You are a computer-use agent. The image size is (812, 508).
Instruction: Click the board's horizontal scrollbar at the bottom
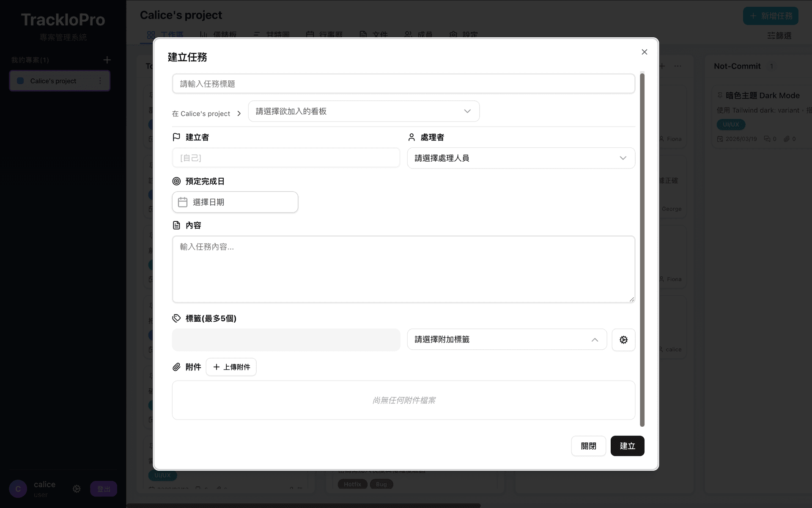(x=304, y=505)
